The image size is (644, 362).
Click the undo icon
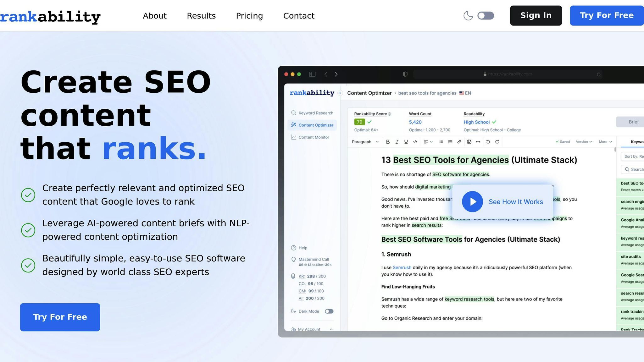(488, 142)
